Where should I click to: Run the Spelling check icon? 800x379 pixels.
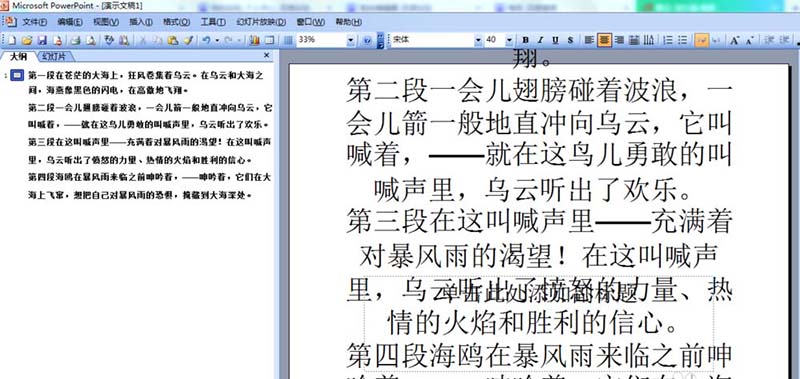[109, 40]
